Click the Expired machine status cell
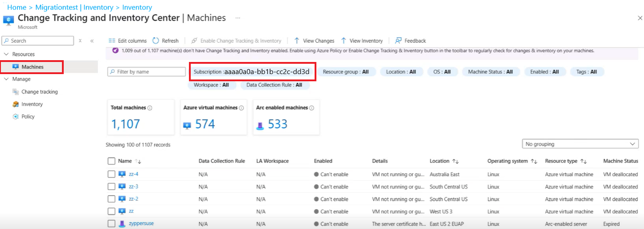Screen dimensions: 644x229 pyautogui.click(x=612, y=224)
